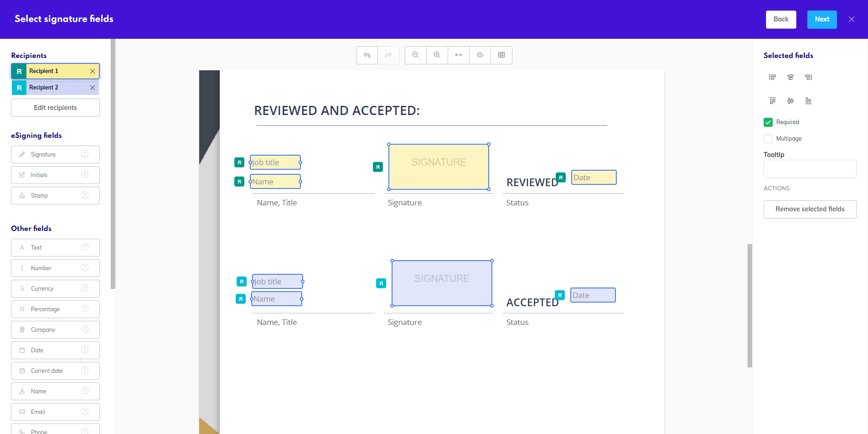
Task: Type in the Tooltip input box
Action: tap(810, 169)
